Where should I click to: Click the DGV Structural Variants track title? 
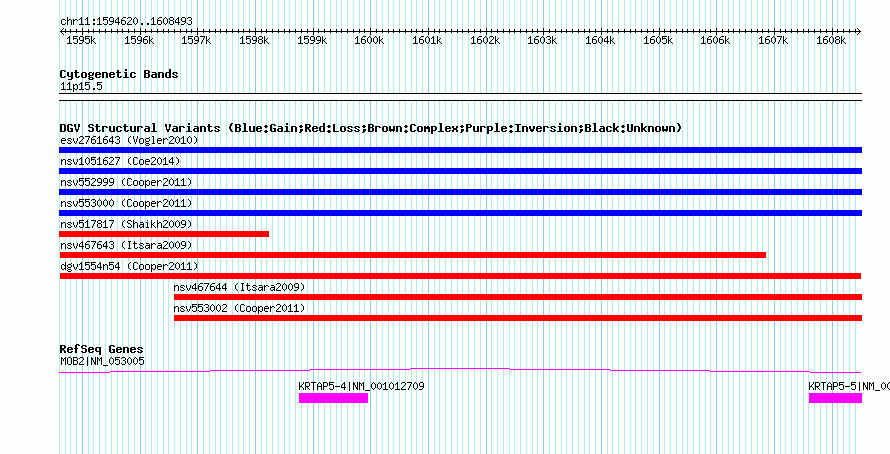tap(371, 128)
